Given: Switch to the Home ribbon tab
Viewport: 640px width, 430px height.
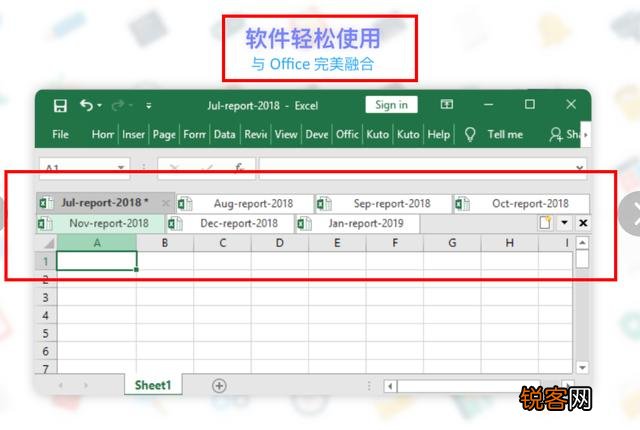Looking at the screenshot, I should pos(103,134).
